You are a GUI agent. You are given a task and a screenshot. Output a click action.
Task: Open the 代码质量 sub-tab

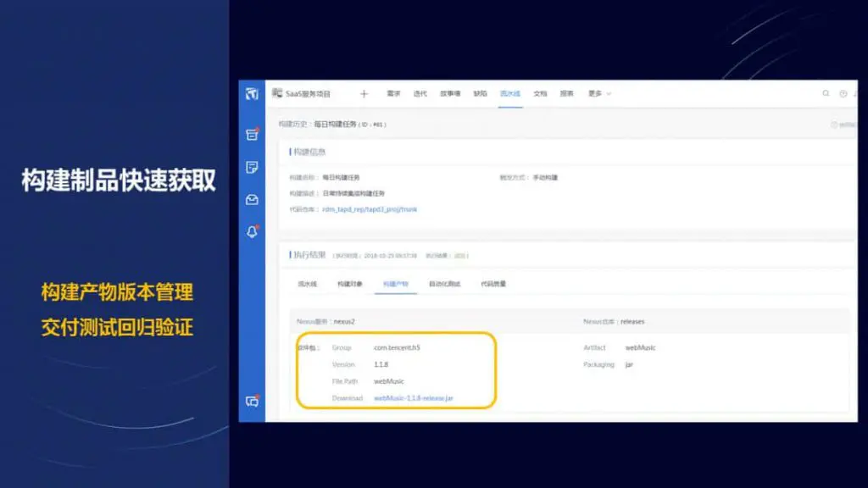pyautogui.click(x=493, y=284)
